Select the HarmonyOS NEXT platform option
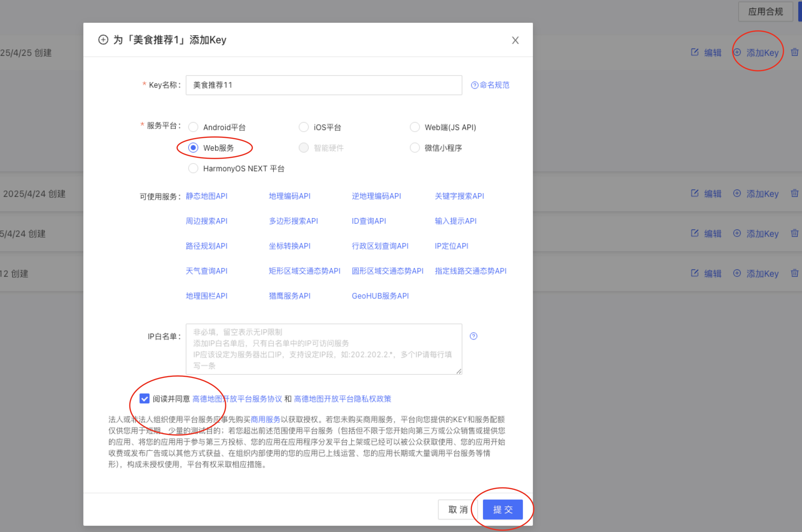Viewport: 802px width, 532px height. click(193, 168)
